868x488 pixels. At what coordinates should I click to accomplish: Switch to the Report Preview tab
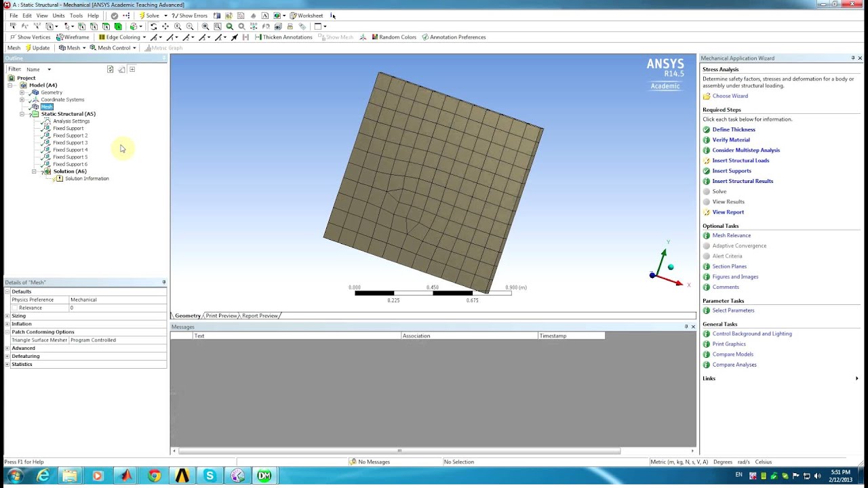point(260,316)
